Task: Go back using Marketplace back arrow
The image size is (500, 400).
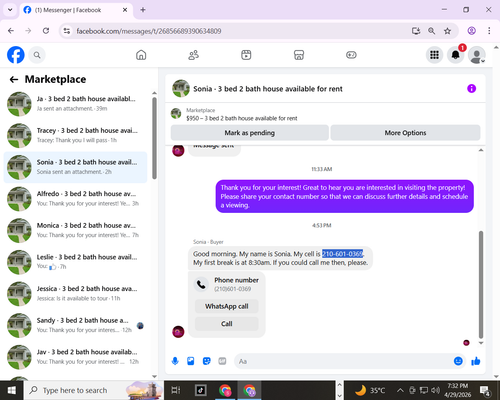Action: [14, 79]
